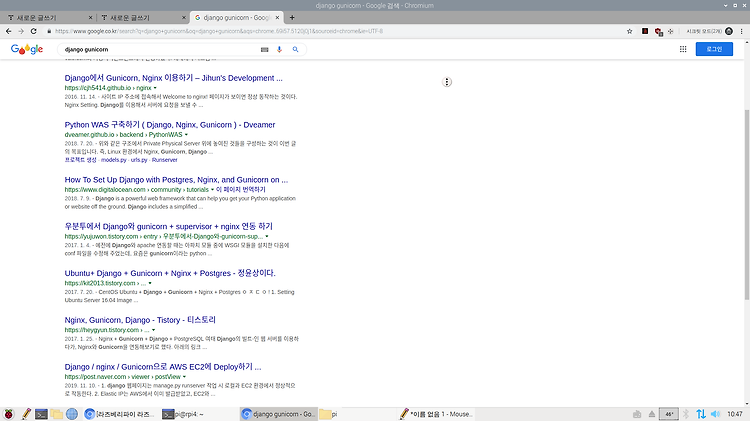Launch the web browser globe icon

tap(72, 414)
